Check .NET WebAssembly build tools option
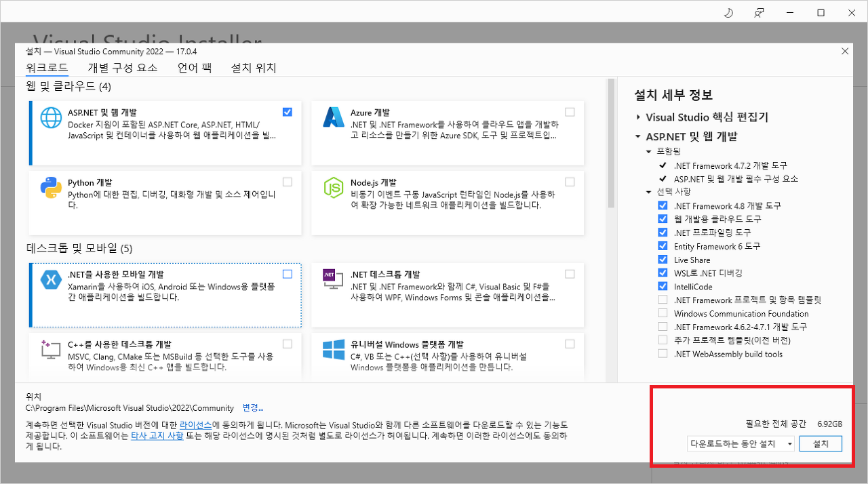This screenshot has height=484, width=868. 663,354
